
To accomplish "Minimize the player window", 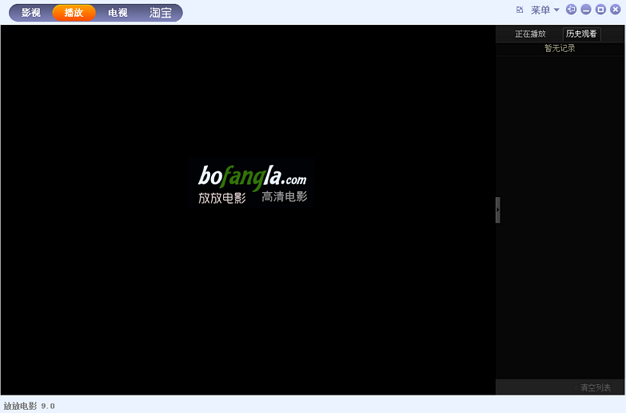I will 586,10.
